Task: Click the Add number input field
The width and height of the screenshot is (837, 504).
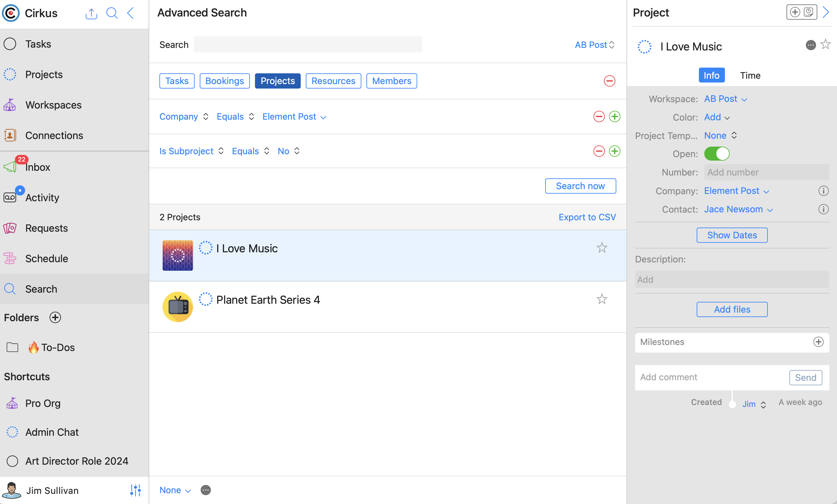Action: [x=766, y=173]
